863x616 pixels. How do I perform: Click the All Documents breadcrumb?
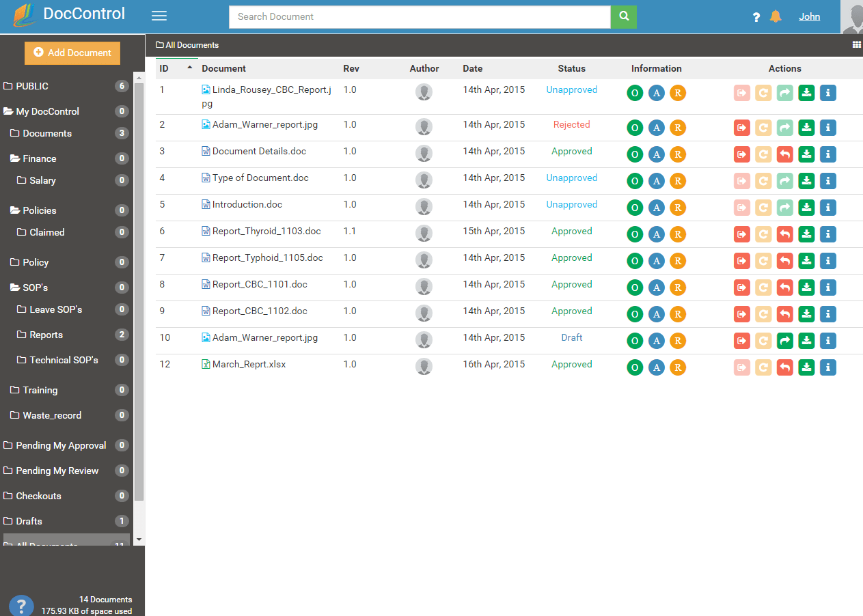[x=187, y=45]
